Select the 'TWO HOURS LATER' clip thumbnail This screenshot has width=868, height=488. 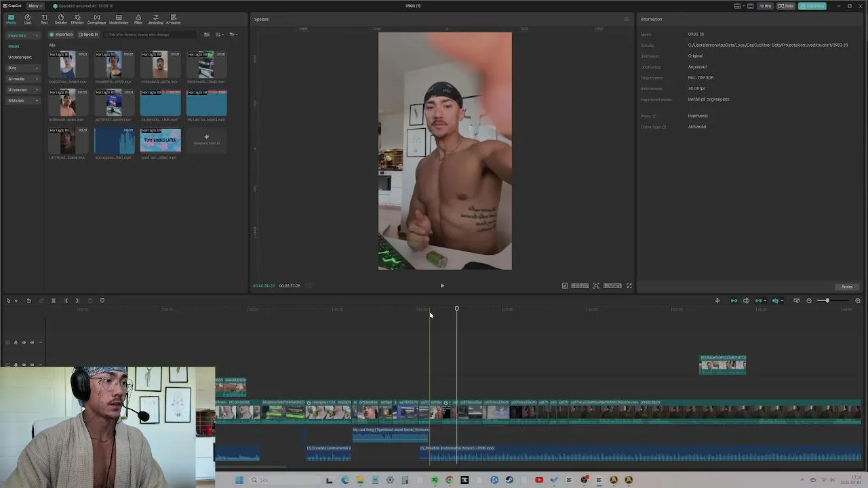tap(161, 140)
